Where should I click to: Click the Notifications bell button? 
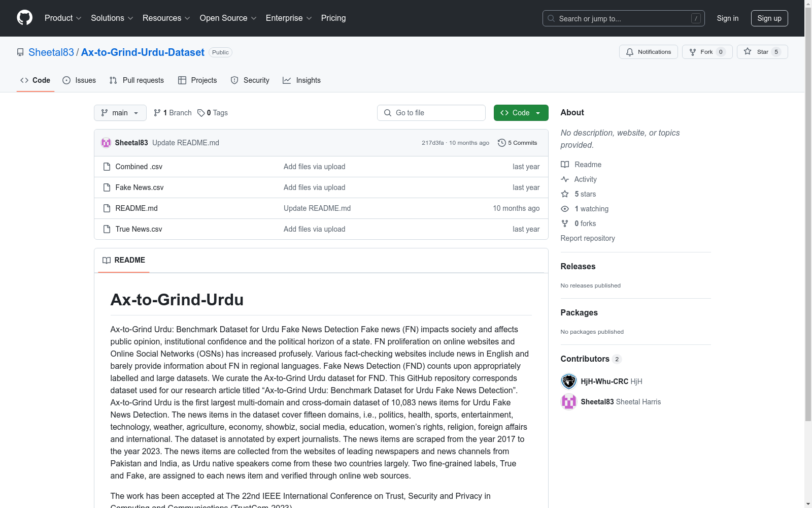point(648,52)
